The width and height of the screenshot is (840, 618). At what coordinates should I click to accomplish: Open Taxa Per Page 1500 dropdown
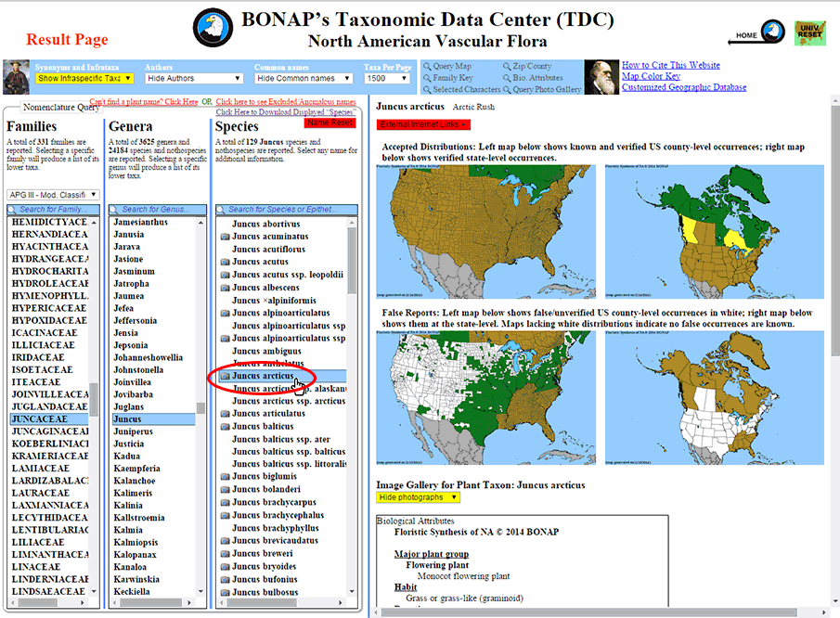387,78
